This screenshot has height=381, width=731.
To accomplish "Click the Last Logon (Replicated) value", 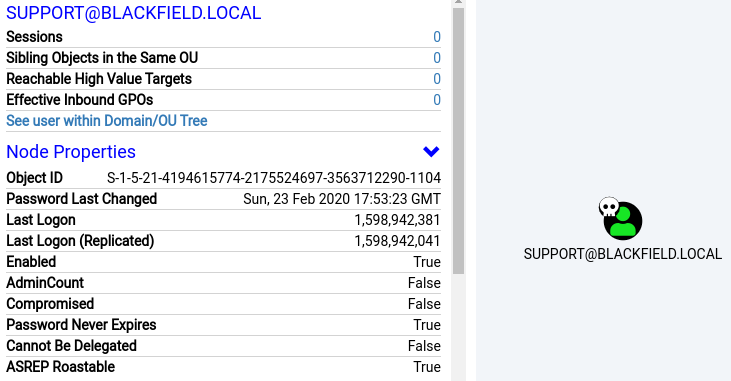I will click(x=397, y=241).
